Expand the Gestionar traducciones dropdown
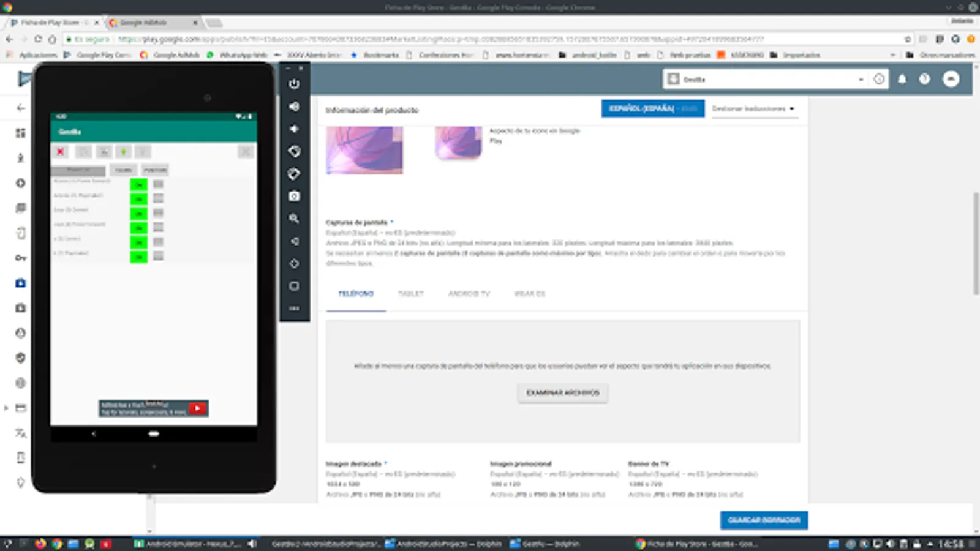 coord(753,109)
